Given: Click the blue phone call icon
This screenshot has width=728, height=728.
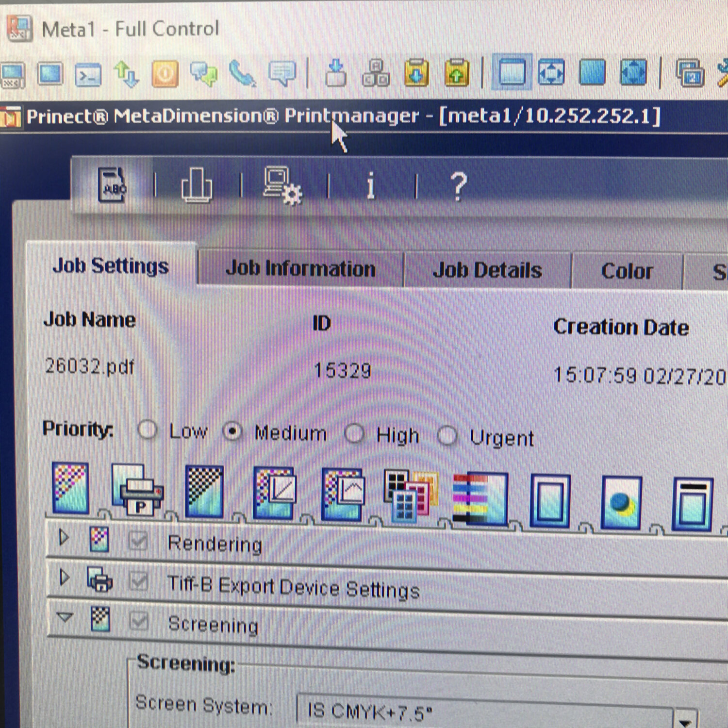Looking at the screenshot, I should pyautogui.click(x=242, y=74).
